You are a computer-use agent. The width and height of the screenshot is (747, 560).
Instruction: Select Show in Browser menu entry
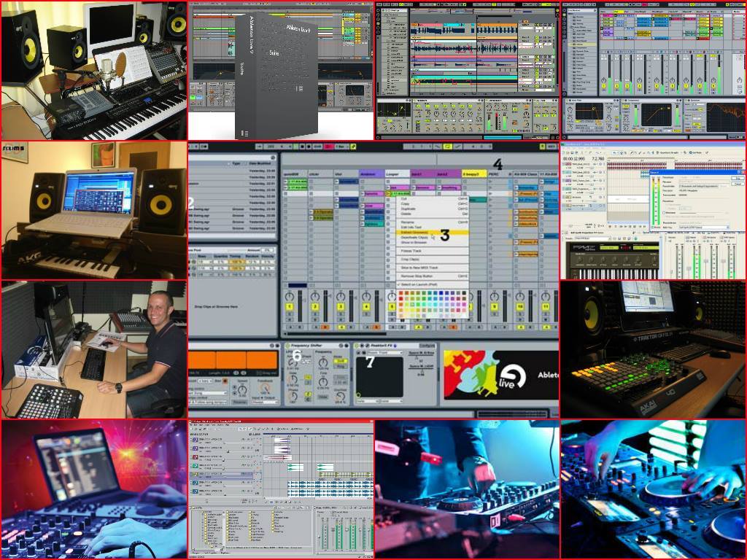click(432, 242)
